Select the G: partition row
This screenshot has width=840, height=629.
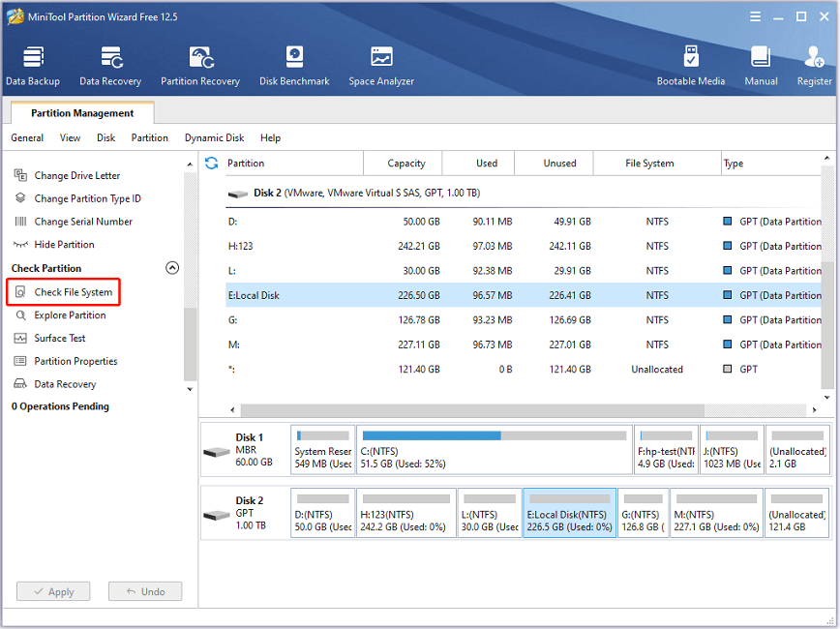pyautogui.click(x=524, y=320)
